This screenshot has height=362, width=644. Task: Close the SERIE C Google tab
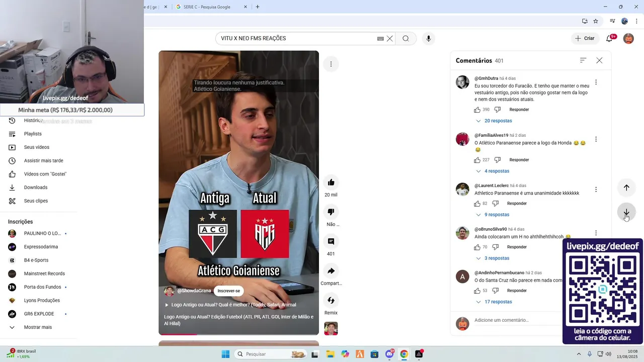pyautogui.click(x=246, y=7)
